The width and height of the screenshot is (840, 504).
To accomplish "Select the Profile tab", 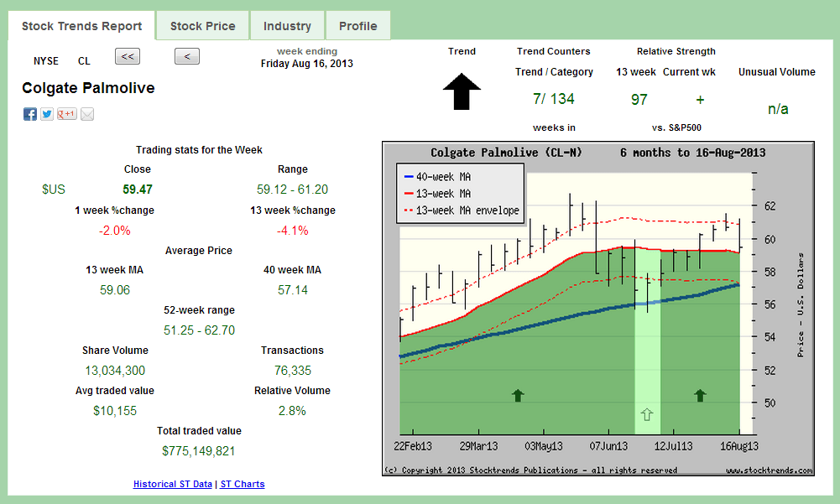I will pyautogui.click(x=357, y=26).
